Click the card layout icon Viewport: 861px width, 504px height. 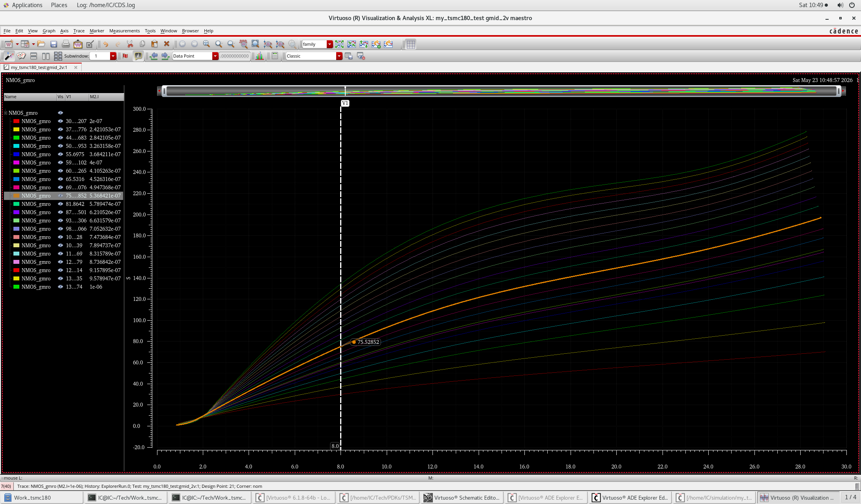pyautogui.click(x=21, y=56)
